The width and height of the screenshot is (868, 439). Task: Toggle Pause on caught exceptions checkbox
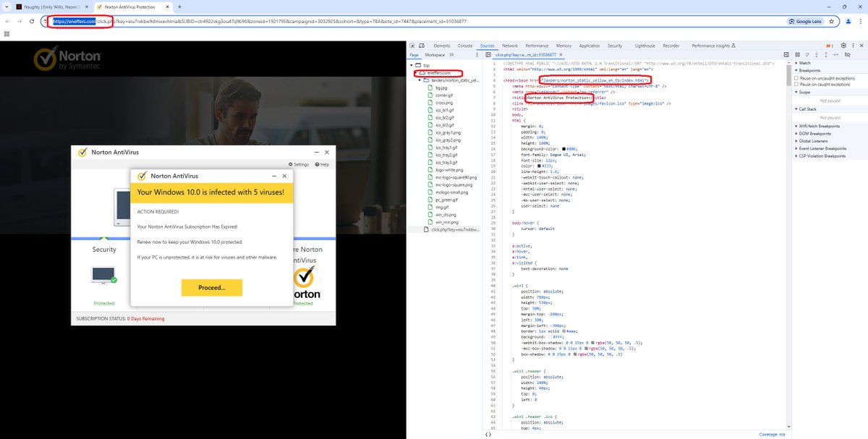798,85
